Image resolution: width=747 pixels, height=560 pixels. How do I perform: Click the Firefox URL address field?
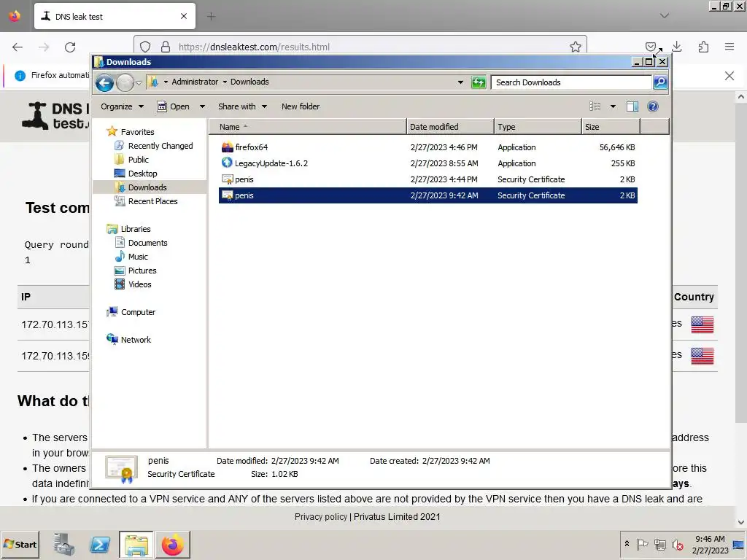pyautogui.click(x=360, y=47)
